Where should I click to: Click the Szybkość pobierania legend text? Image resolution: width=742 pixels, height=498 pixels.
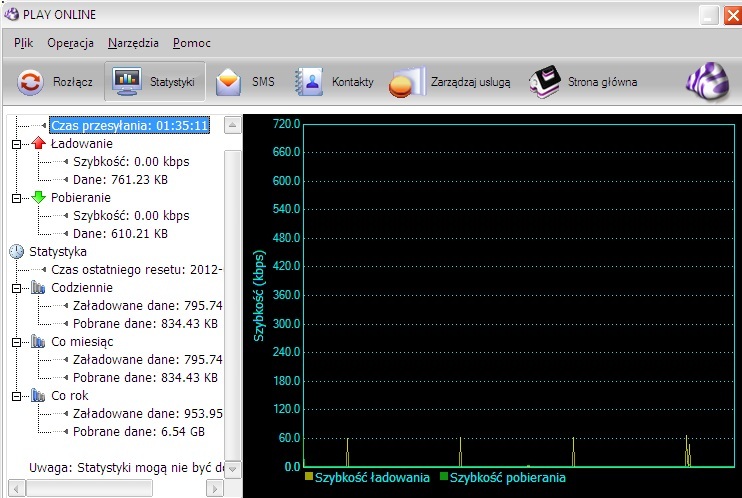point(507,477)
